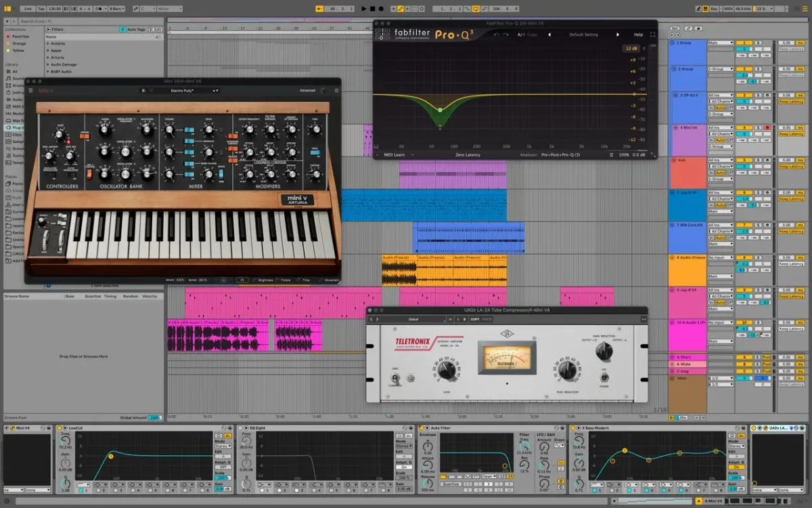Screen dimensions: 812x508
Task: Click the Mini V Volume knob
Action: pos(169,129)
